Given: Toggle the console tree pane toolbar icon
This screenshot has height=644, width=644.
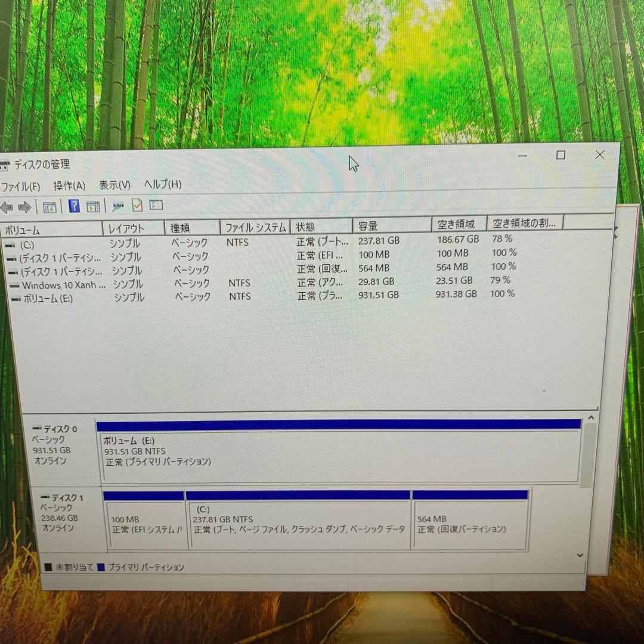Looking at the screenshot, I should click(49, 206).
